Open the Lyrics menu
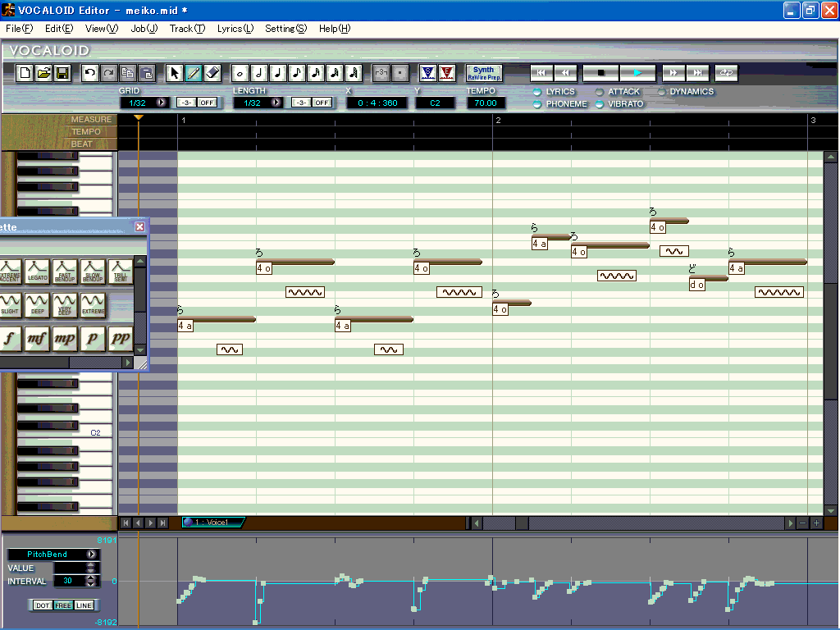 pyautogui.click(x=235, y=29)
